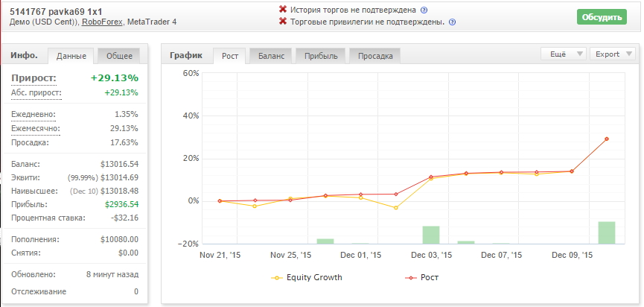
Task: Click the lowest yellow equity point near Dec 02
Action: pyautogui.click(x=395, y=208)
